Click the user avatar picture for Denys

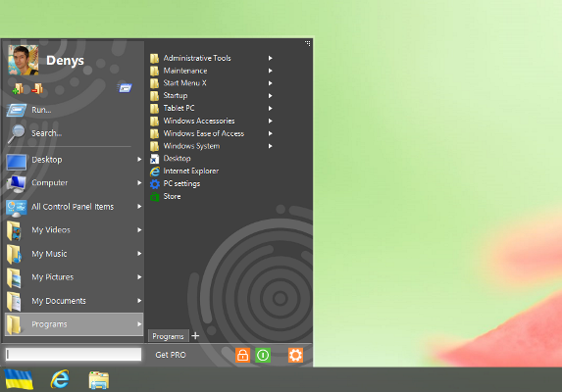point(24,60)
